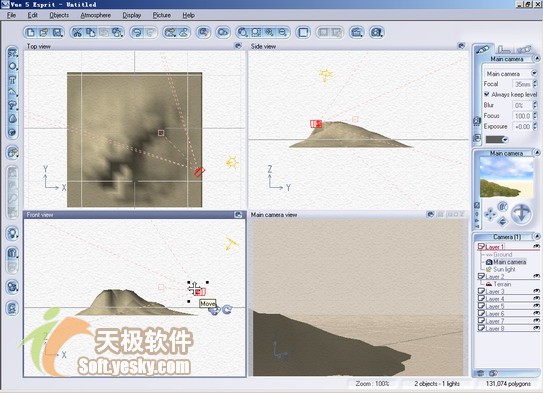Click the Zoom in magnifier toolbar icon
This screenshot has height=393, width=543.
pyautogui.click(x=269, y=33)
